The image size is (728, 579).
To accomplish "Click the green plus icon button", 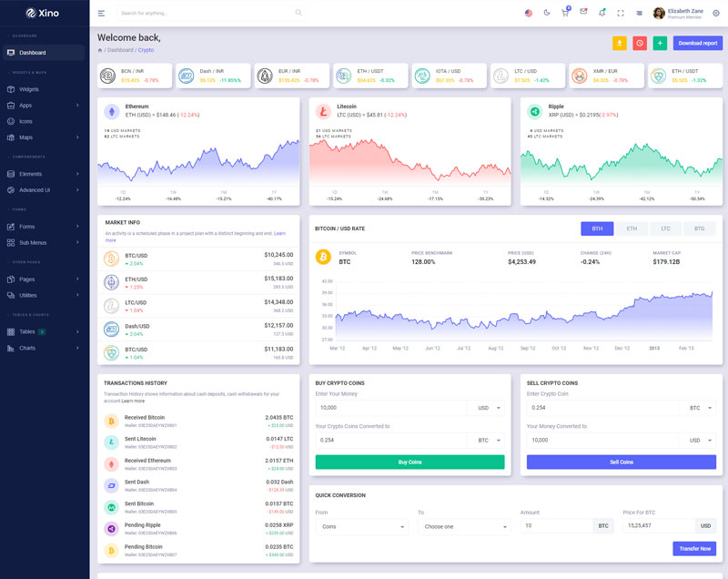I will pos(660,43).
